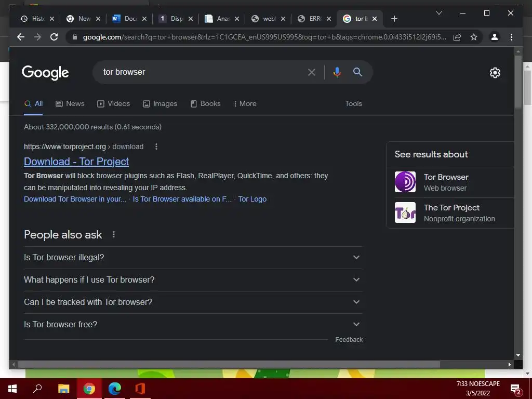Switch to Chrome in the taskbar
Image resolution: width=532 pixels, height=399 pixels.
click(89, 389)
